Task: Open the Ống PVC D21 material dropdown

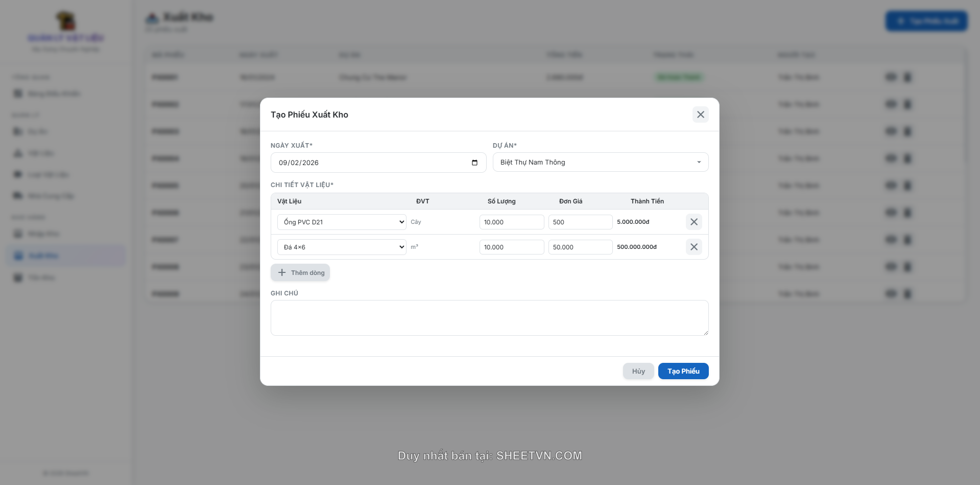Action: coord(341,222)
